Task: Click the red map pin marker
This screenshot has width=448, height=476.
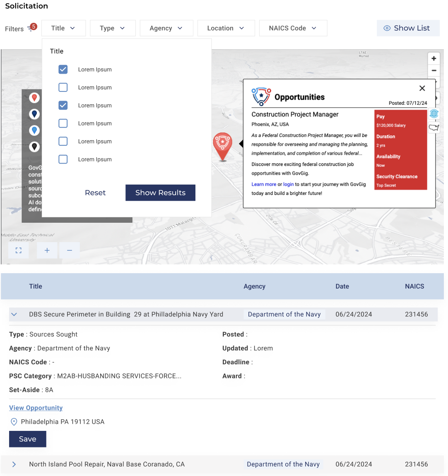Action: [x=222, y=145]
